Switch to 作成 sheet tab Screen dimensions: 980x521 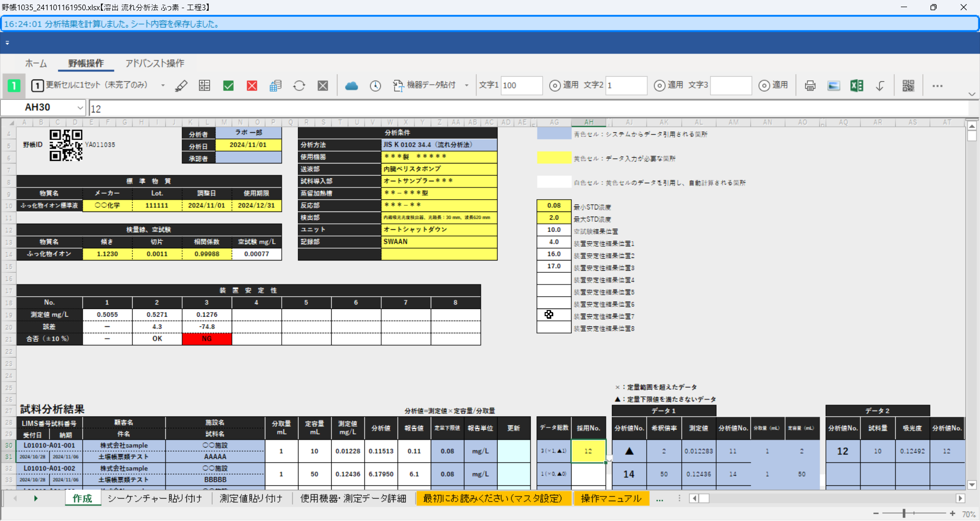pos(82,499)
